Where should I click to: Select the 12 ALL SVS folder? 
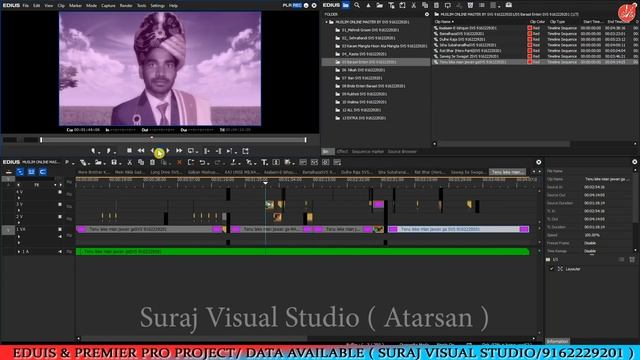pyautogui.click(x=361, y=110)
